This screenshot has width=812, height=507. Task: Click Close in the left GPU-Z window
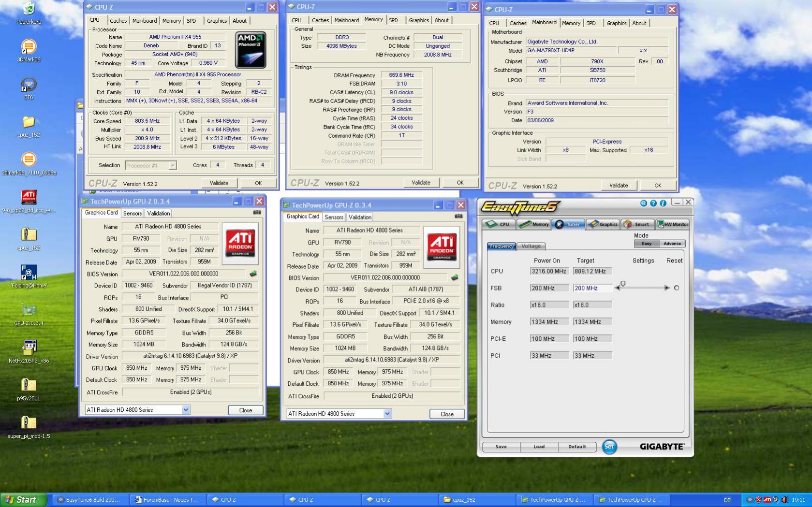(x=246, y=410)
